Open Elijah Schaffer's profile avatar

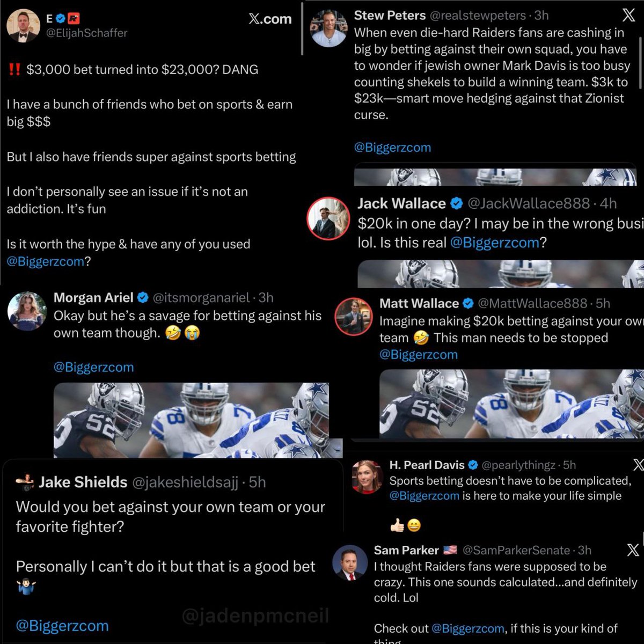pyautogui.click(x=23, y=25)
